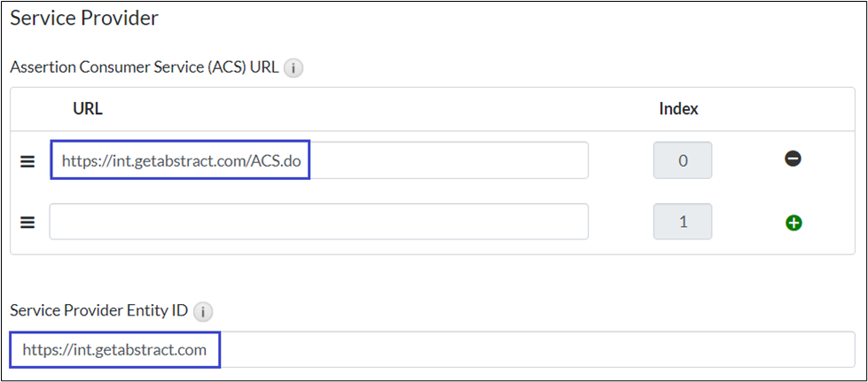Viewport: 868px width, 382px height.
Task: Click the black minus button in first row
Action: (x=793, y=160)
